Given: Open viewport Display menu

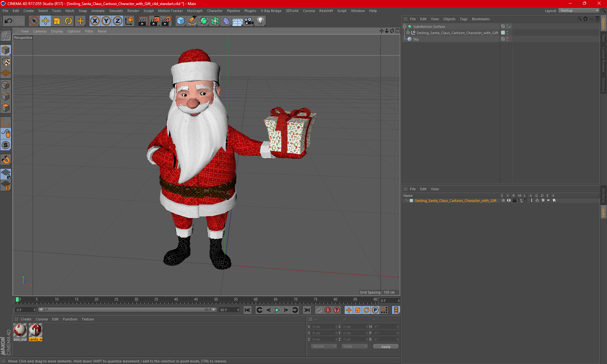Looking at the screenshot, I should click(x=57, y=31).
